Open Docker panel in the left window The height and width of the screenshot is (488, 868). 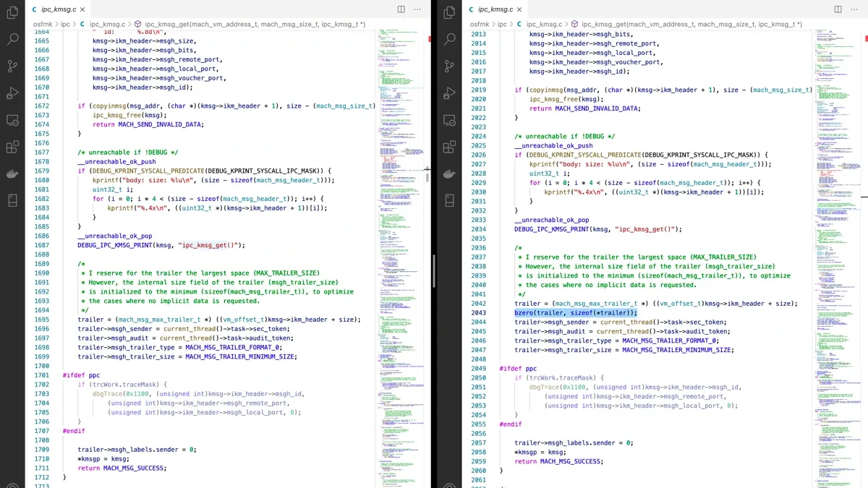point(12,174)
